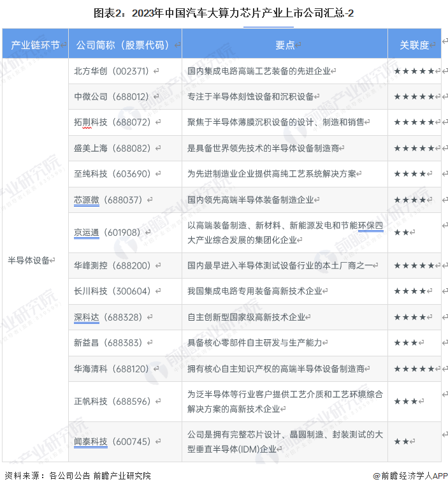Image resolution: width=448 pixels, height=489 pixels.
Task: Click the three-star rating for 正帆科技
Action: tap(406, 402)
